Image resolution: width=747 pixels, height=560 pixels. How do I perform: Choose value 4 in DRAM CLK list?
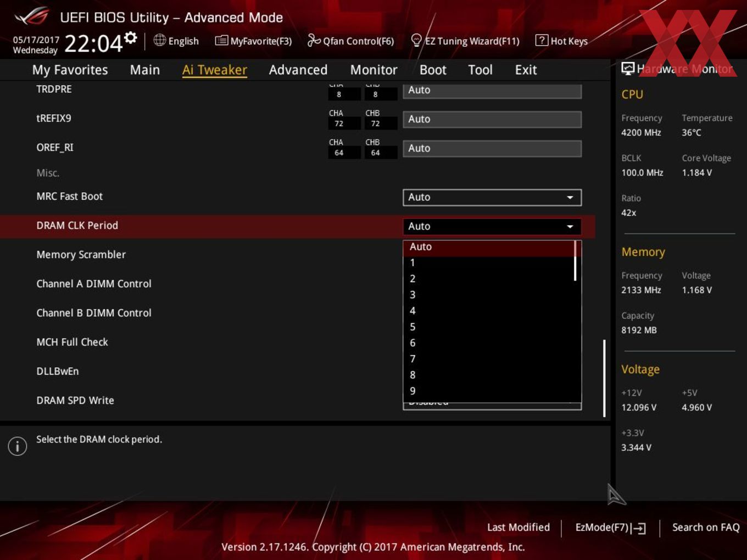488,311
